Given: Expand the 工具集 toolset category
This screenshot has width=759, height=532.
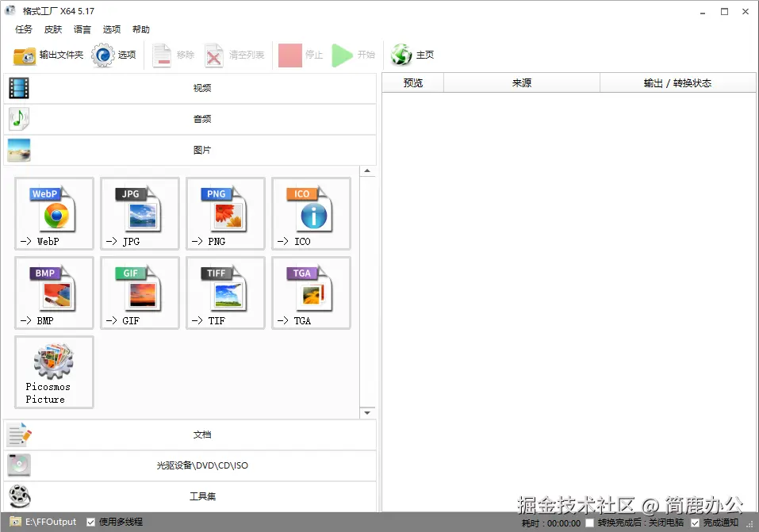Looking at the screenshot, I should click(x=190, y=496).
